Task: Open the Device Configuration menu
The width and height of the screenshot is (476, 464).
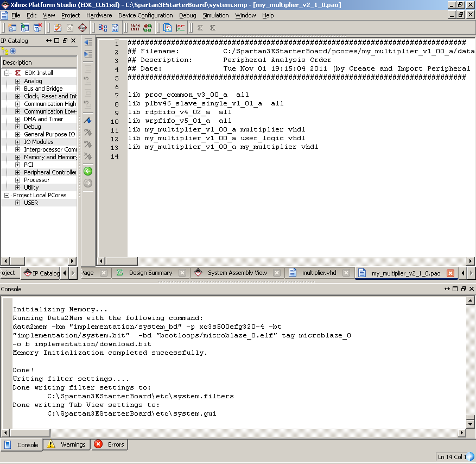Action: (145, 15)
